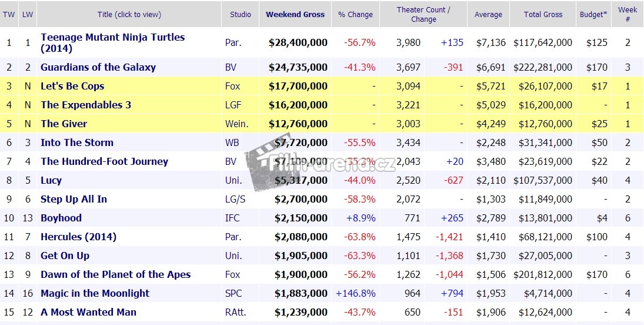Select The Expendables 3 link
Viewport: 644px width, 325px height.
click(86, 105)
